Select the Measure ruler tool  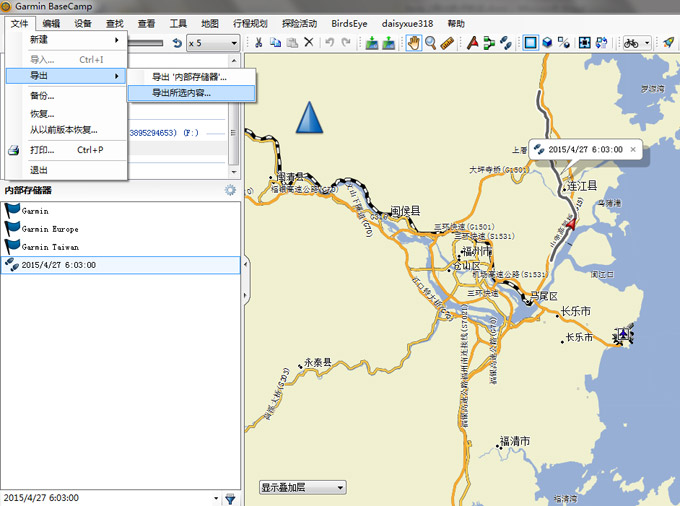(447, 42)
